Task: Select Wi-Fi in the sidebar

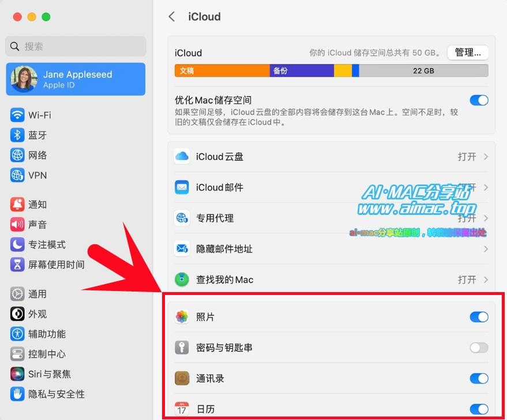Action: [39, 115]
